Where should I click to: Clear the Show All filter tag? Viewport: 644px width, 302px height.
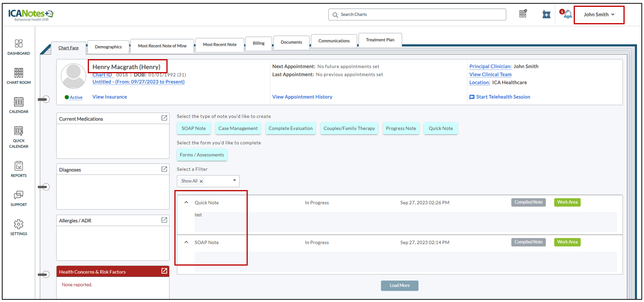(x=201, y=181)
